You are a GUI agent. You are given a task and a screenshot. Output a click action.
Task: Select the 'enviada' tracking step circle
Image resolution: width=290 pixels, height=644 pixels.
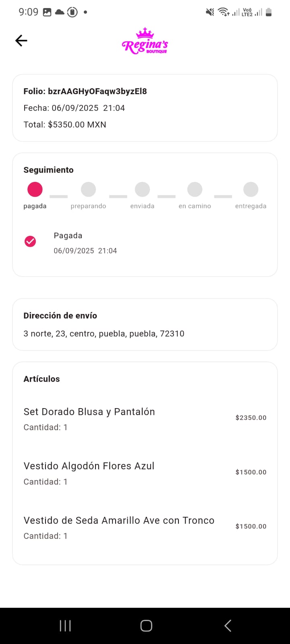click(x=142, y=189)
